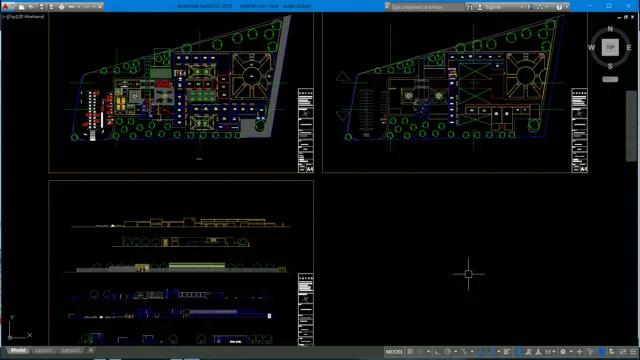Open status bar customization menu icon
The height and width of the screenshot is (360, 640).
click(633, 352)
